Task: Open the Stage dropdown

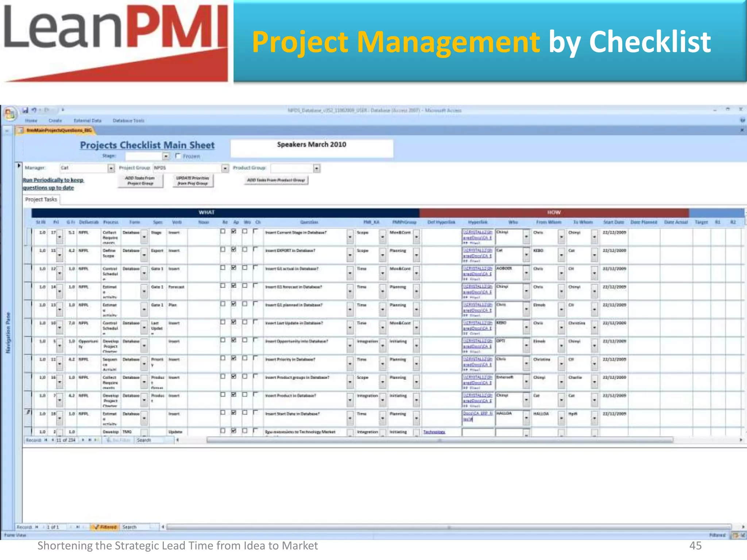Action: [x=166, y=156]
